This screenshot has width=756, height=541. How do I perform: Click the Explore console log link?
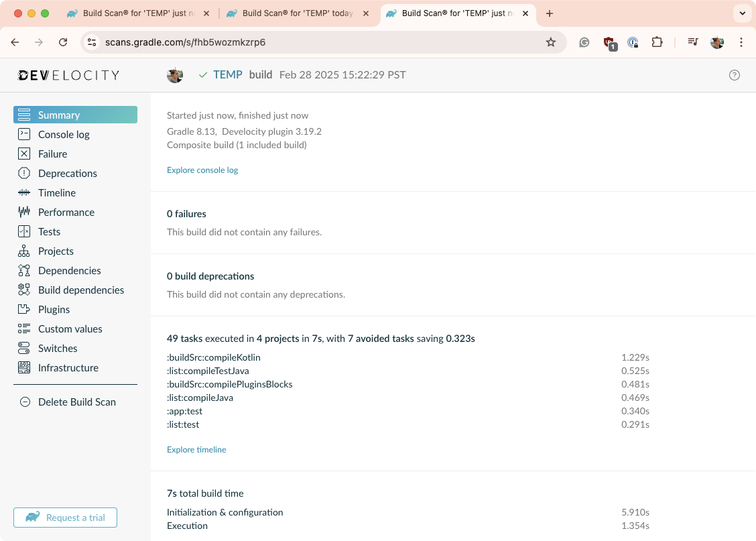[202, 170]
